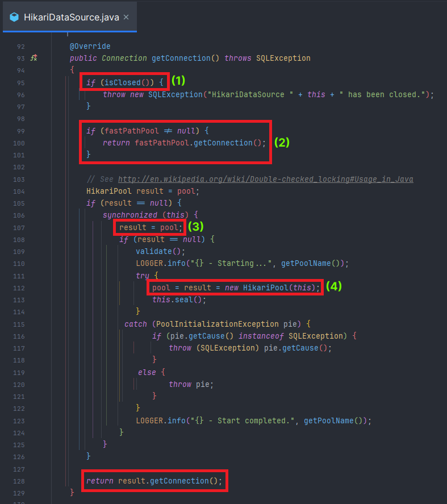Click line number 128 in the gutter
Viewport: 447px width, 504px height.
click(19, 481)
